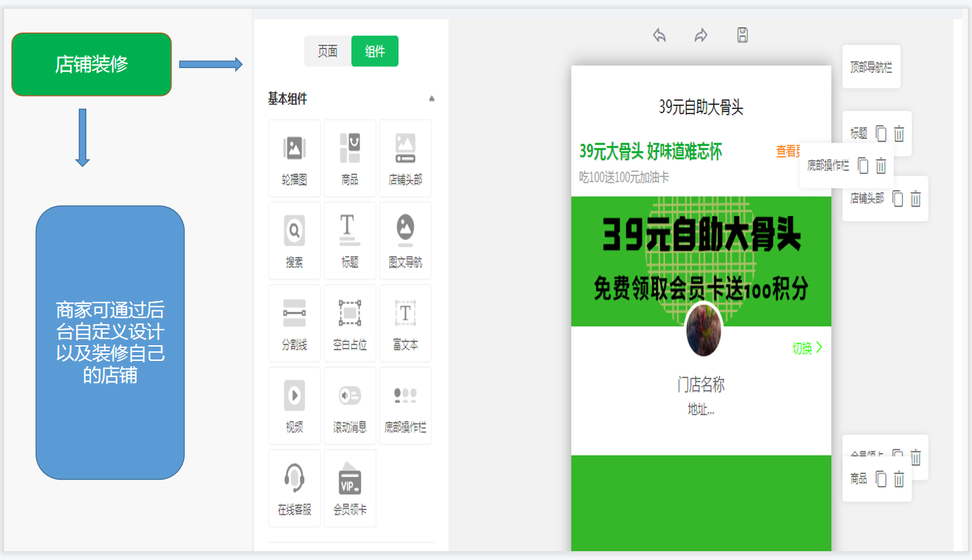This screenshot has height=560, width=972.
Task: Delete the 标题 component using its trash icon
Action: pos(899,134)
